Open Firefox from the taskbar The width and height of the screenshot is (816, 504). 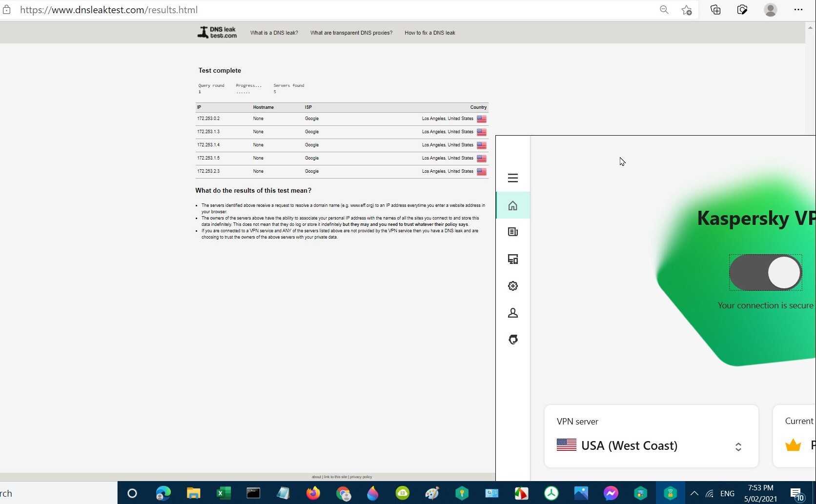pos(313,493)
